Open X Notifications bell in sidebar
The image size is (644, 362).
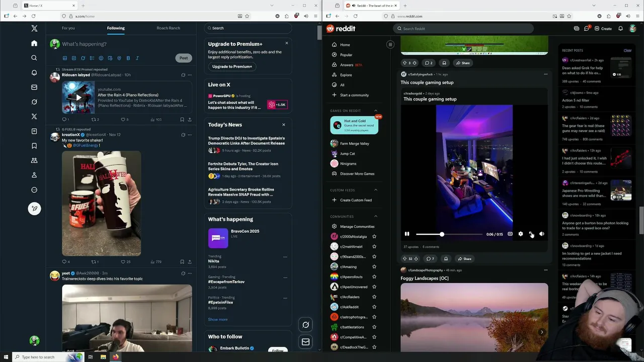(34, 72)
